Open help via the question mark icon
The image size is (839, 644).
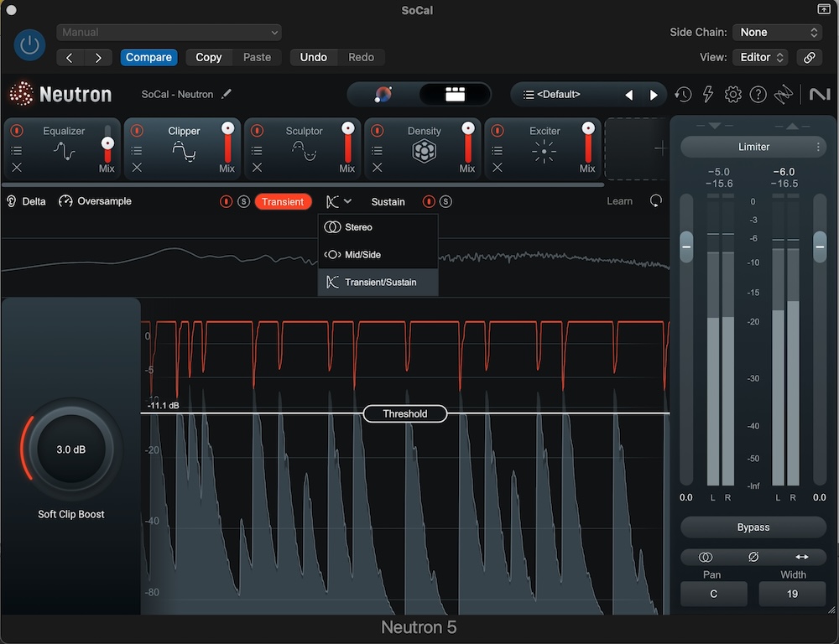click(x=758, y=95)
